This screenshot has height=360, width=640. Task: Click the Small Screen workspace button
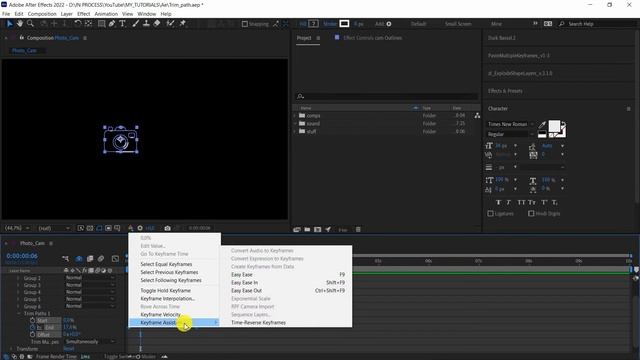click(458, 24)
